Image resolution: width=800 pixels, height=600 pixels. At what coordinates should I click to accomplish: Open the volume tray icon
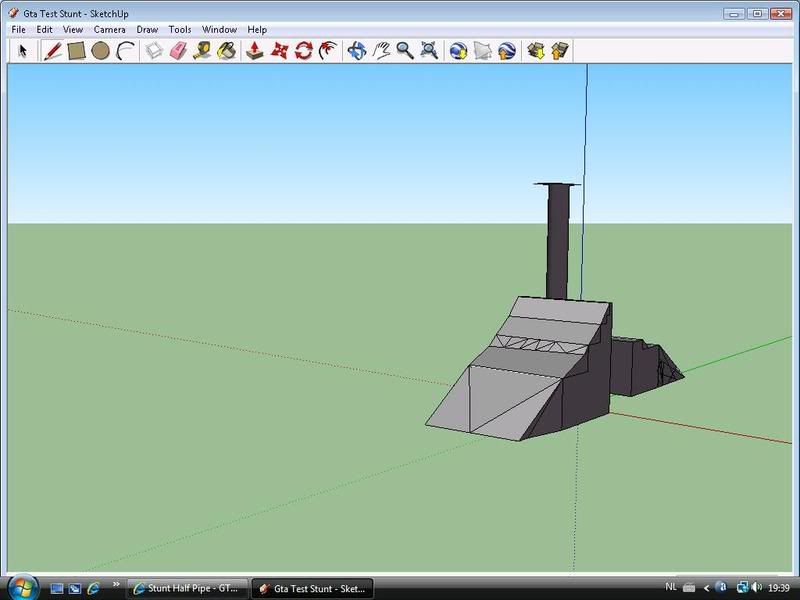click(x=757, y=588)
